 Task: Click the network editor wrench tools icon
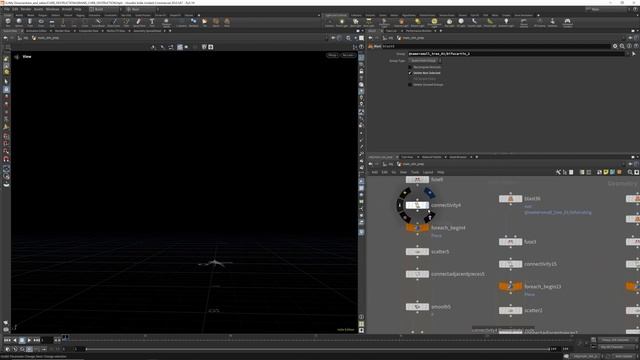[558, 172]
